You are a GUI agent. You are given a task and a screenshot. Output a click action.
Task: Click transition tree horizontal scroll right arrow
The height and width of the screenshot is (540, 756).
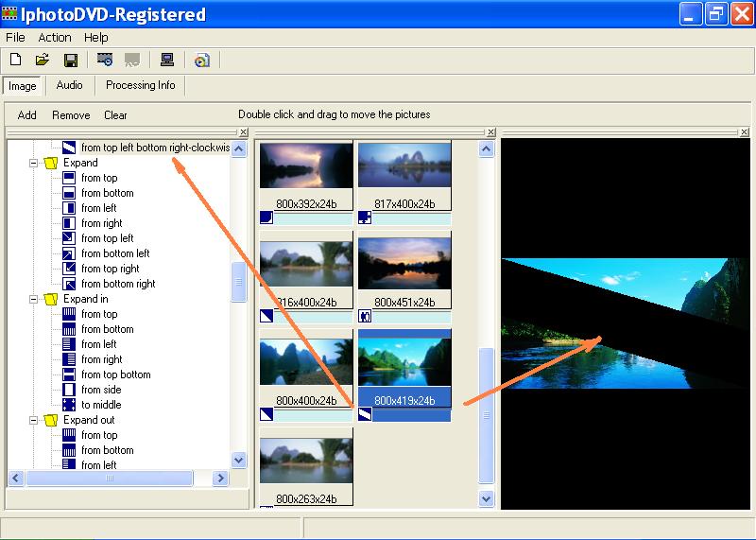220,479
